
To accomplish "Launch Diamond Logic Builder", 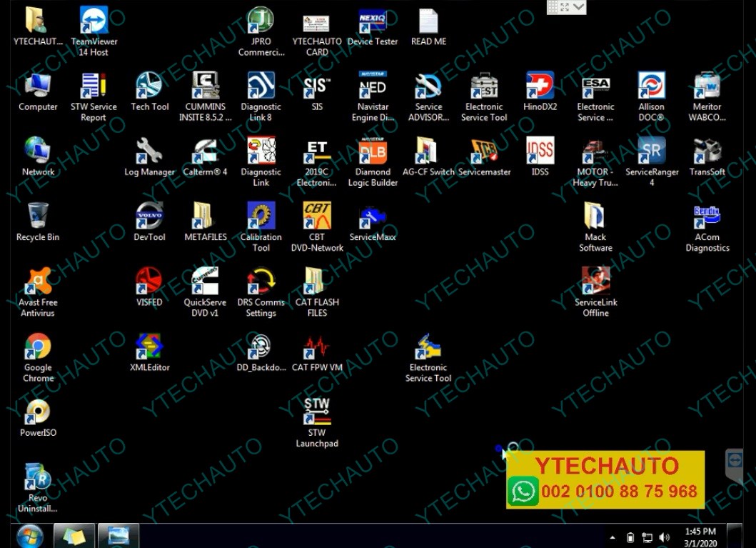I will pyautogui.click(x=373, y=161).
